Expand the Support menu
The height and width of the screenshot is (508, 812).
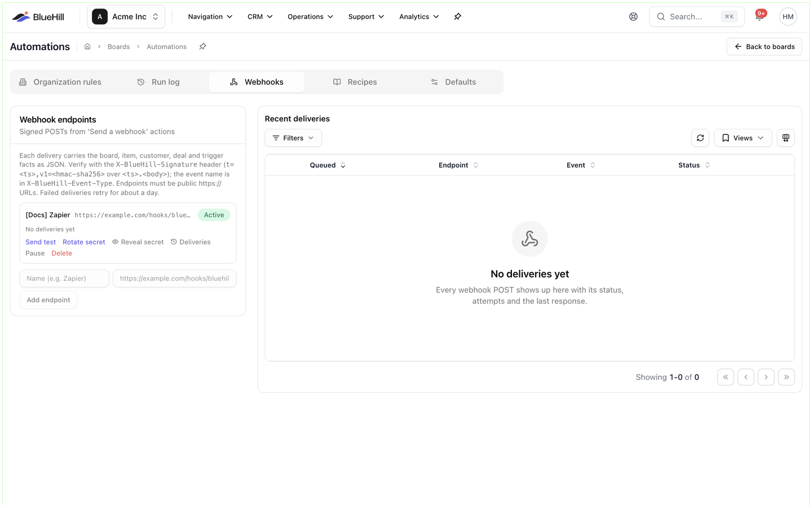pos(366,17)
